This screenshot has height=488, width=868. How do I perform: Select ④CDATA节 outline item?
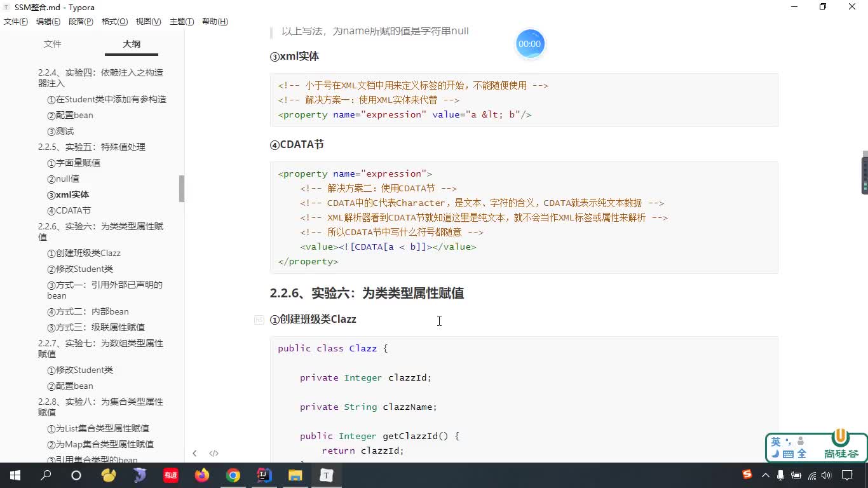click(69, 210)
